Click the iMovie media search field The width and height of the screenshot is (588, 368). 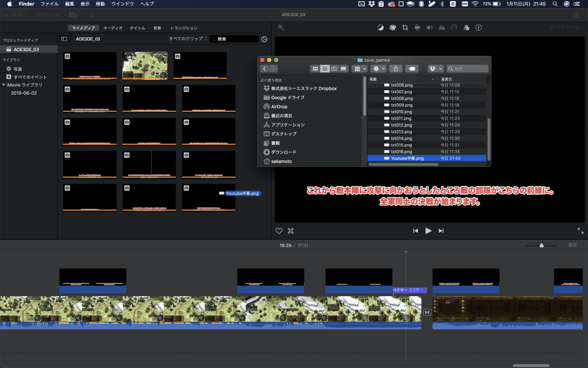234,39
